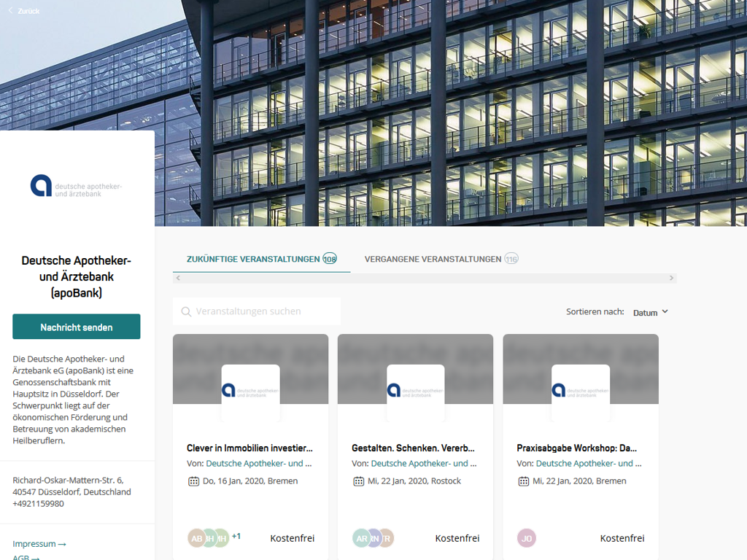The width and height of the screenshot is (747, 560).
Task: Click the tab strip horizontal scrollbar
Action: (425, 278)
